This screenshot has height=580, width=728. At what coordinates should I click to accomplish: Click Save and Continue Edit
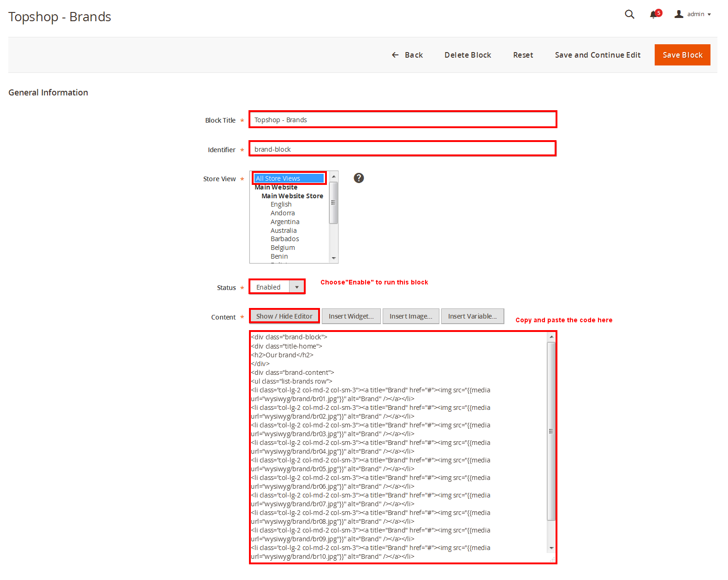(x=598, y=55)
